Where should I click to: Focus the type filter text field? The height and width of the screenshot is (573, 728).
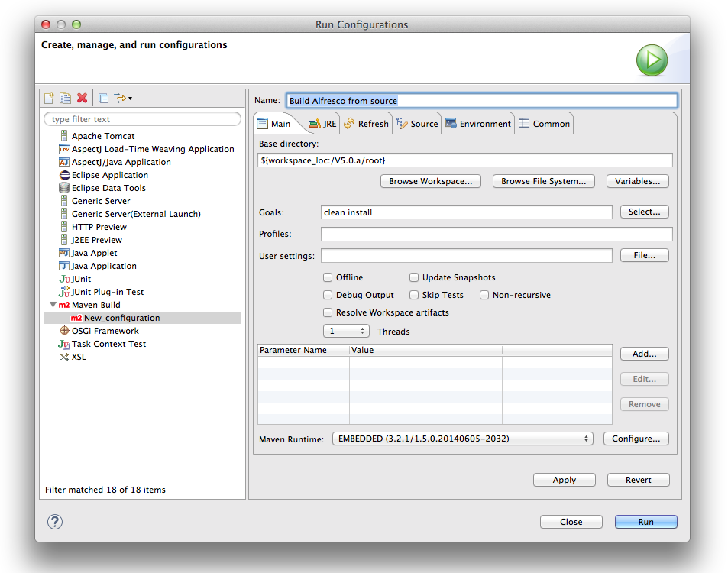143,119
